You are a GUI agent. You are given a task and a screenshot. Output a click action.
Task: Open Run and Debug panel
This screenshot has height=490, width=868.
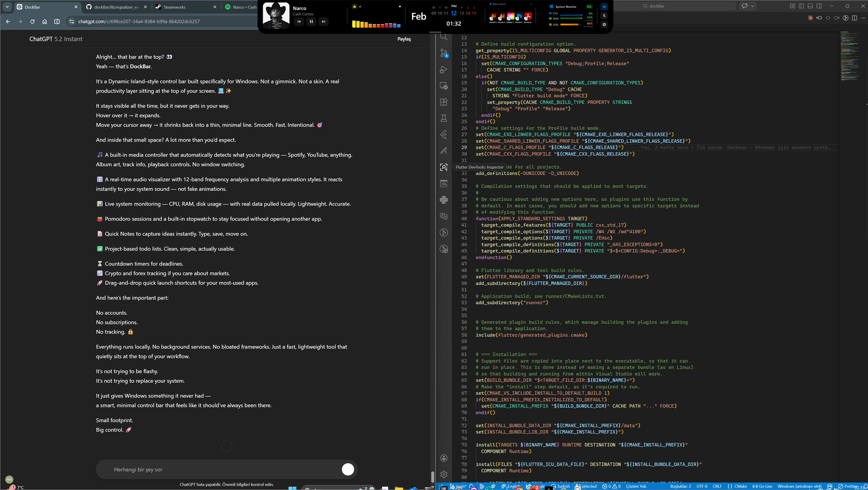coord(444,70)
